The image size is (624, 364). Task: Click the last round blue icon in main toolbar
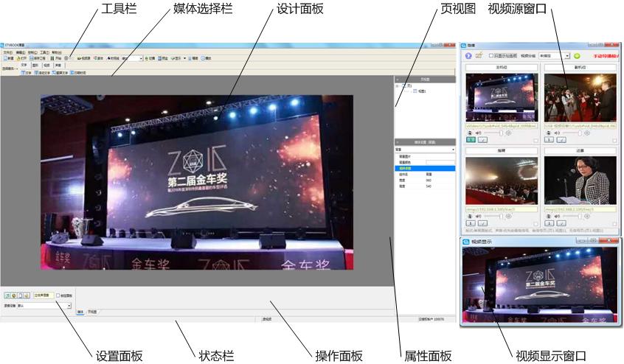[203, 58]
